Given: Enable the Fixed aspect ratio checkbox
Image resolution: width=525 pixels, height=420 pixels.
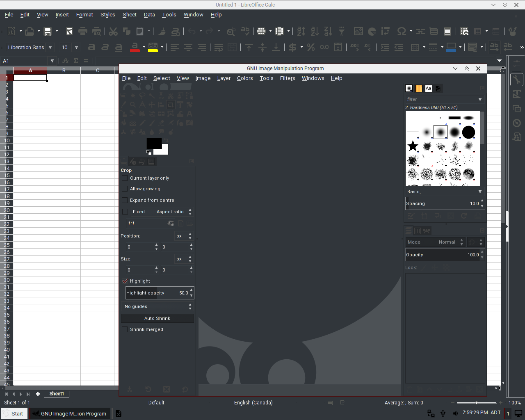Looking at the screenshot, I should (x=125, y=212).
